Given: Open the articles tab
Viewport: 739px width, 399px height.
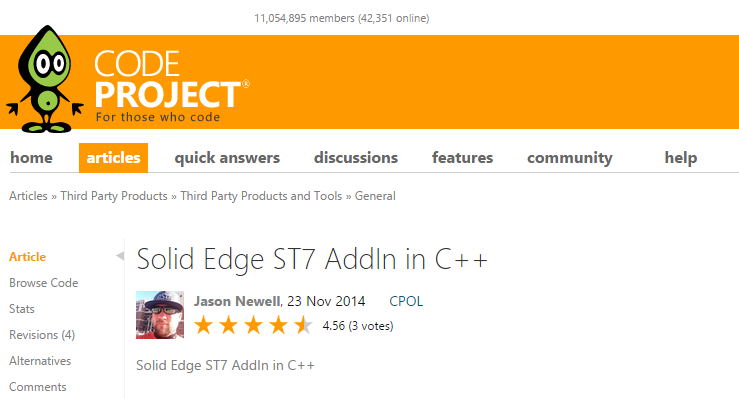Looking at the screenshot, I should coord(114,158).
